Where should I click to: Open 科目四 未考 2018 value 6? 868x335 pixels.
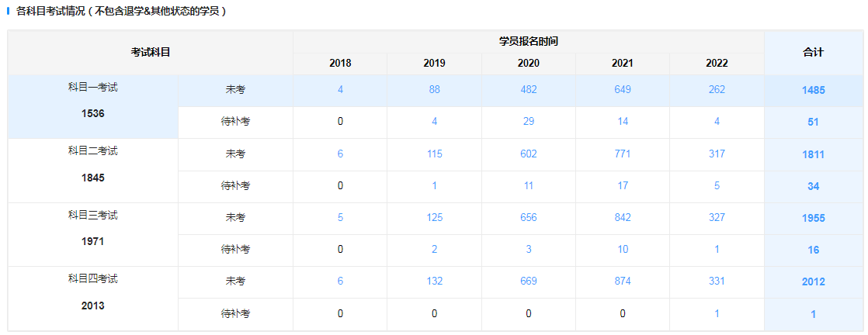pyautogui.click(x=340, y=281)
